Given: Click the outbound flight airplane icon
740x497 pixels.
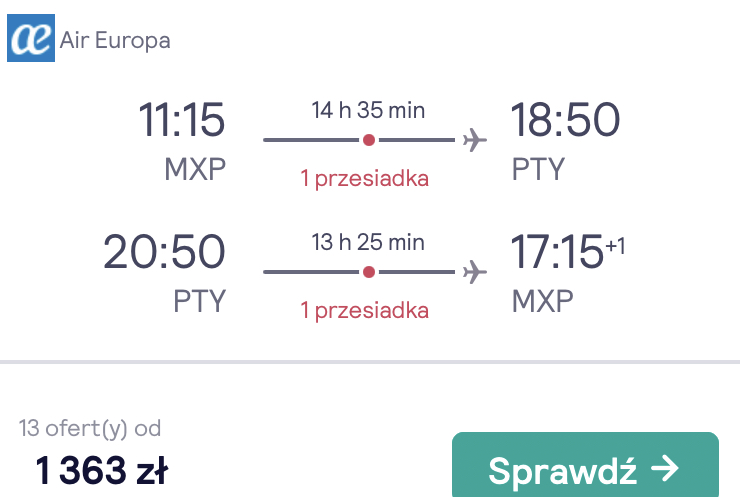Looking at the screenshot, I should pos(474,140).
